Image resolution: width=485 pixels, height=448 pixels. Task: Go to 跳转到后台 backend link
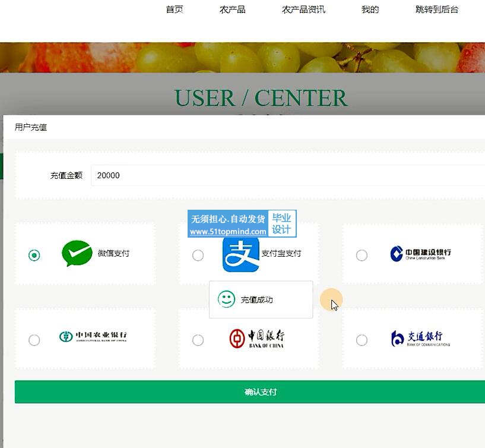[x=437, y=10]
